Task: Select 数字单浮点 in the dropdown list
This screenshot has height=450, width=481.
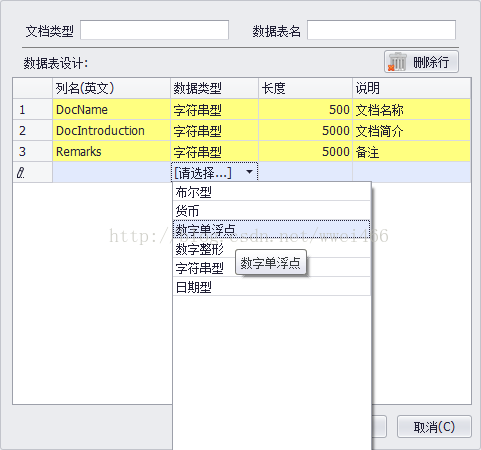Action: pos(272,229)
